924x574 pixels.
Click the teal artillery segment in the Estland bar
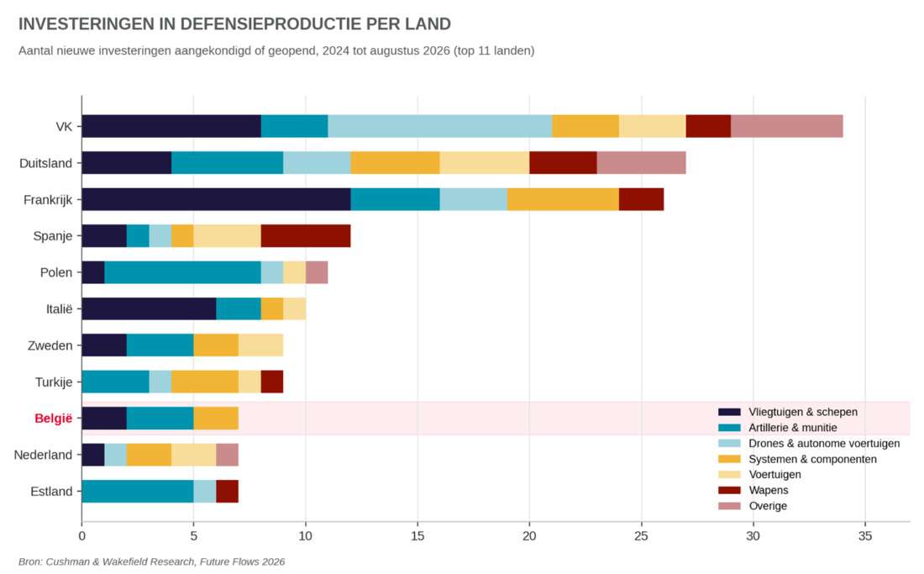tap(138, 491)
